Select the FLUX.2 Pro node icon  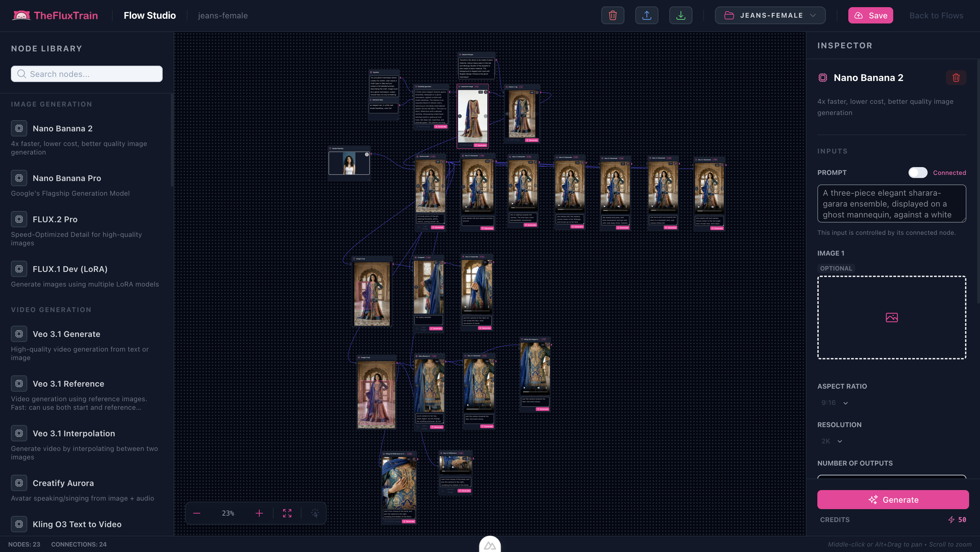(19, 219)
